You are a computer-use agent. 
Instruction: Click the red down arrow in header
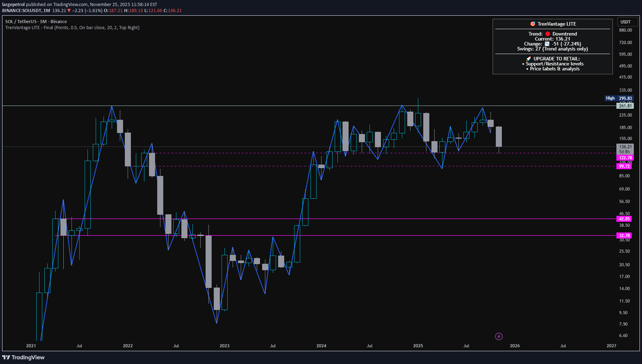69,11
